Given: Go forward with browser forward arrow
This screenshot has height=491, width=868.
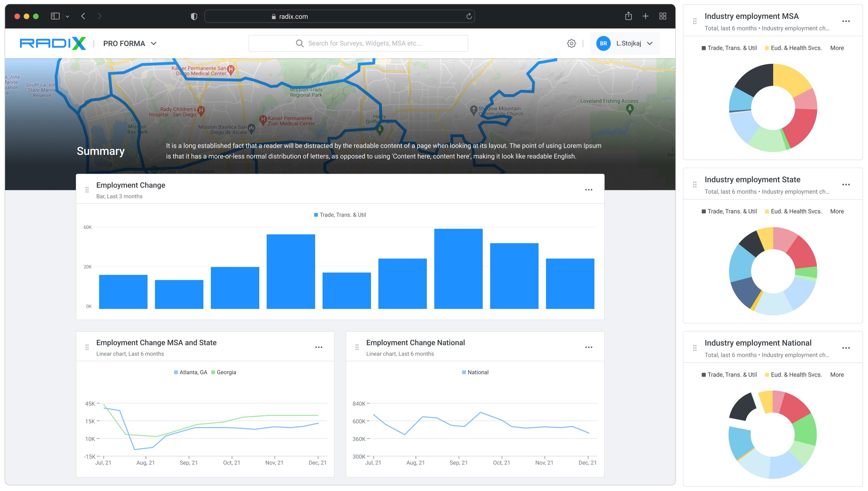Looking at the screenshot, I should (100, 16).
